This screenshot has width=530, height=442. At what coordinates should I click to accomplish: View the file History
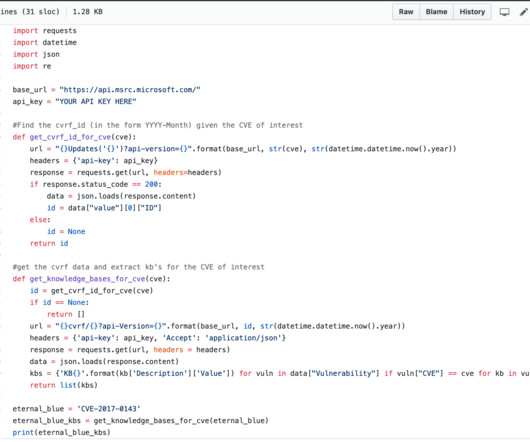pyautogui.click(x=472, y=12)
